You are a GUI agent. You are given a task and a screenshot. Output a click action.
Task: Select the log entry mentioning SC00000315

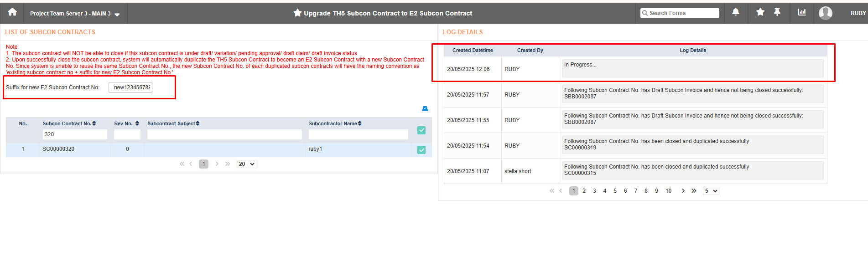tap(693, 170)
